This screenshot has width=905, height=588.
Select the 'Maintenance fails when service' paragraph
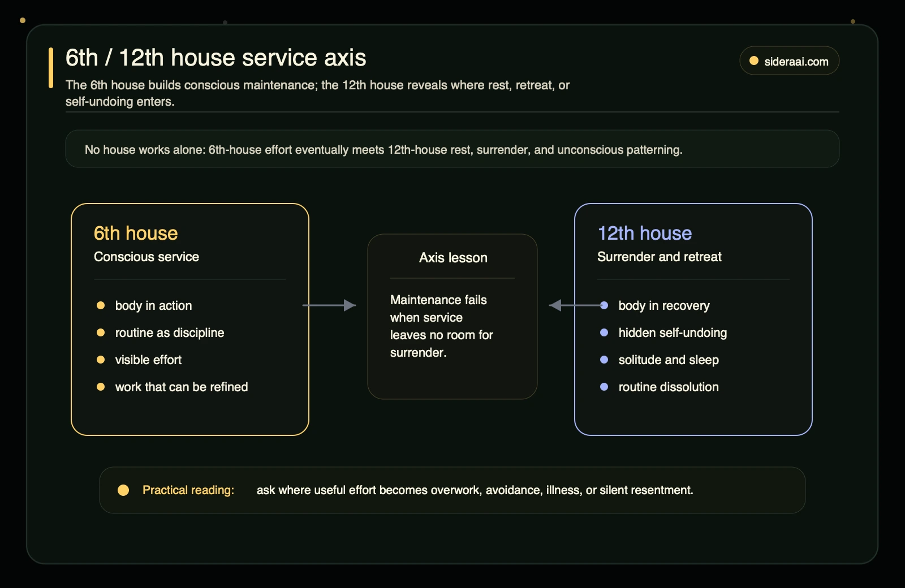click(x=442, y=326)
